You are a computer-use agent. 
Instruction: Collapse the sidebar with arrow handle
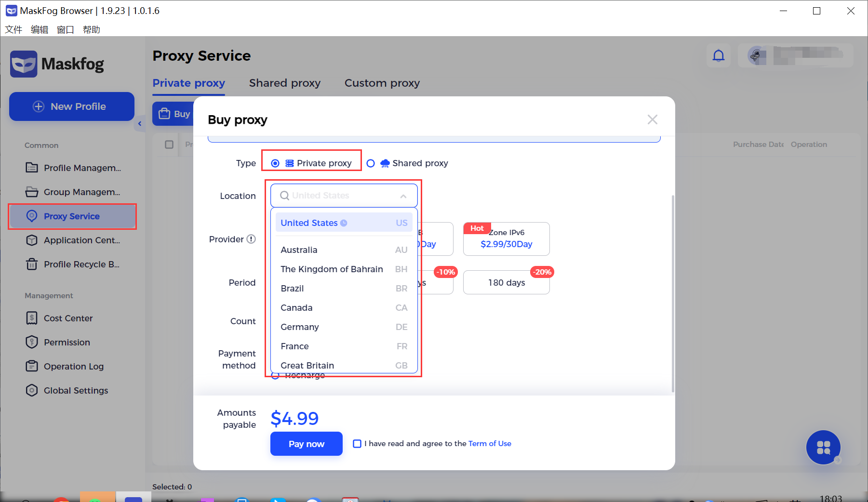(x=139, y=124)
